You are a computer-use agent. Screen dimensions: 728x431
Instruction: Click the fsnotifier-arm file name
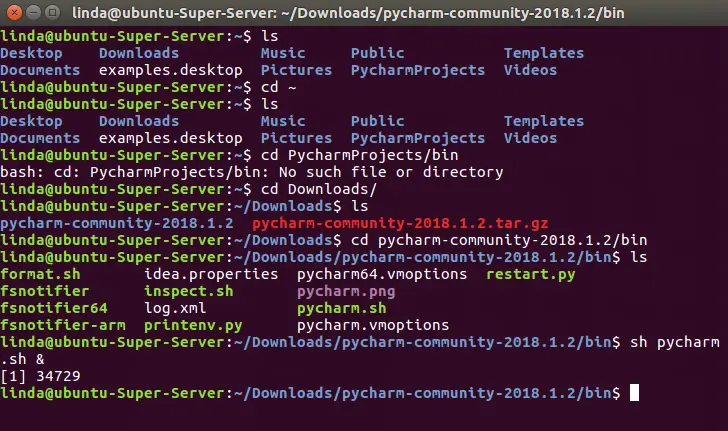tap(63, 325)
